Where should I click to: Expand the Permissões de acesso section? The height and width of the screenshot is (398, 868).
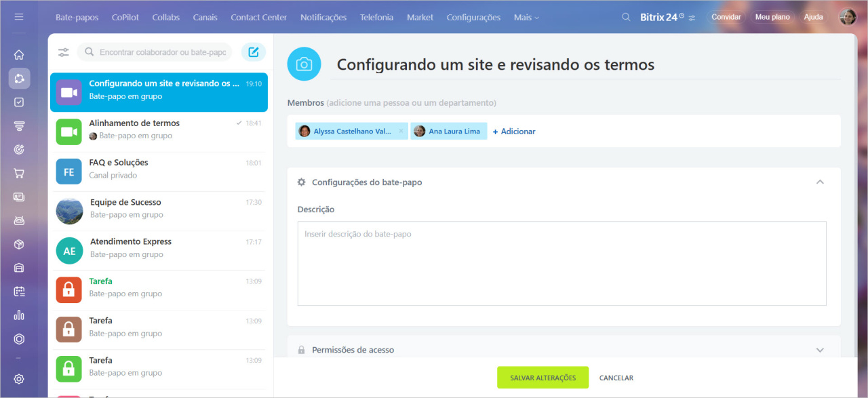coord(820,350)
